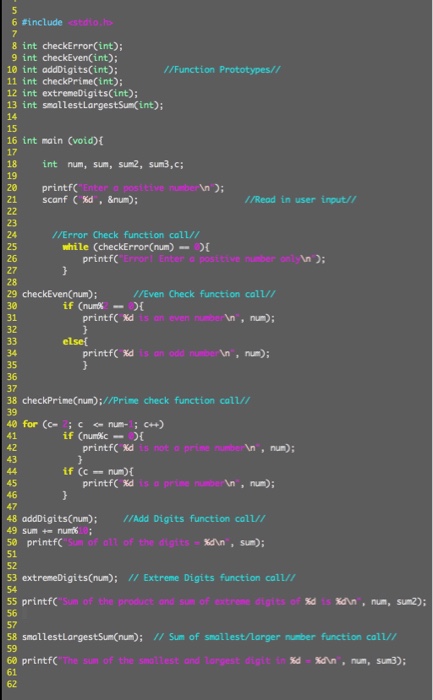Click the '//Add Digits function call//' comment

click(194, 519)
